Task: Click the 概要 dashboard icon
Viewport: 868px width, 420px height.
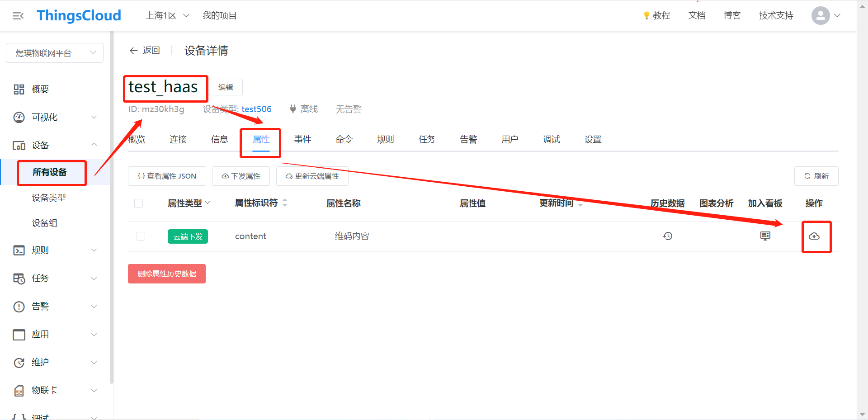Action: pyautogui.click(x=19, y=90)
